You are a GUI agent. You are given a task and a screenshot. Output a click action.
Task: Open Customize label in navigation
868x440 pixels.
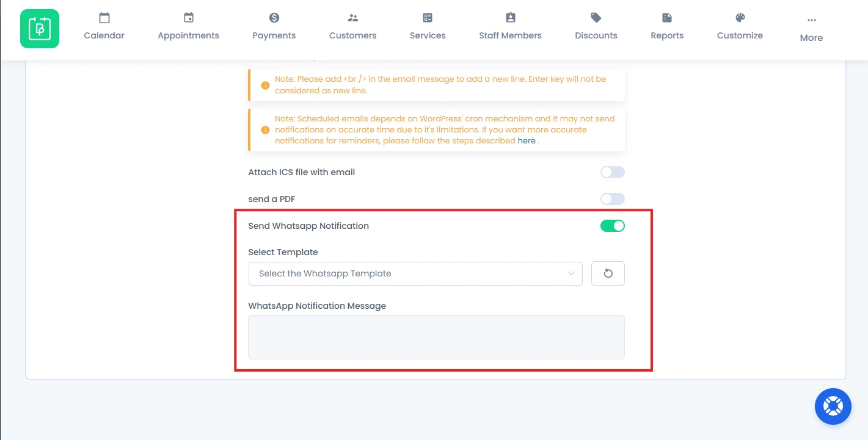[740, 35]
